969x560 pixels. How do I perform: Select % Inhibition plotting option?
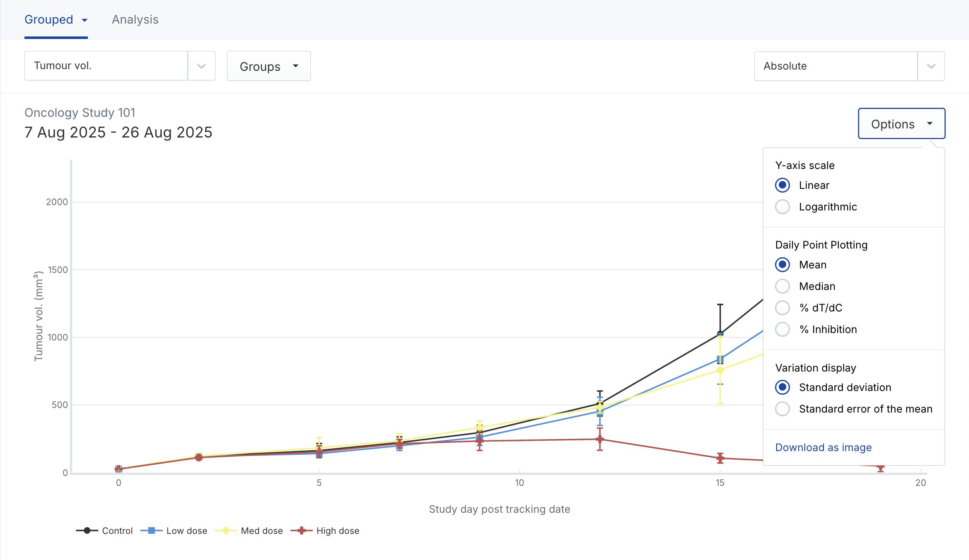pyautogui.click(x=782, y=329)
